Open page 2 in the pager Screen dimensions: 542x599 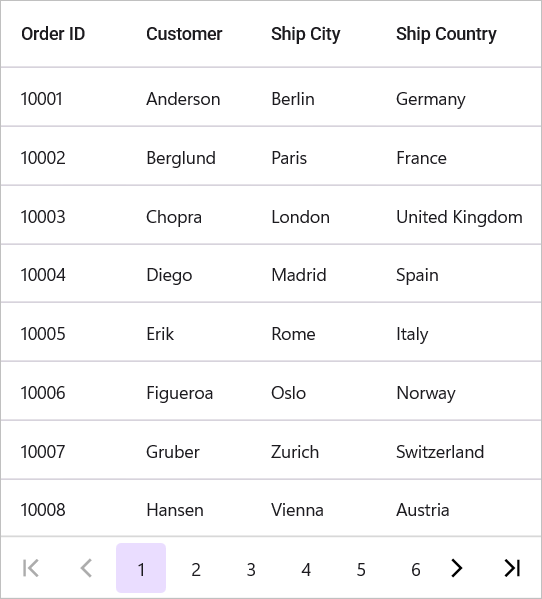[x=196, y=568]
